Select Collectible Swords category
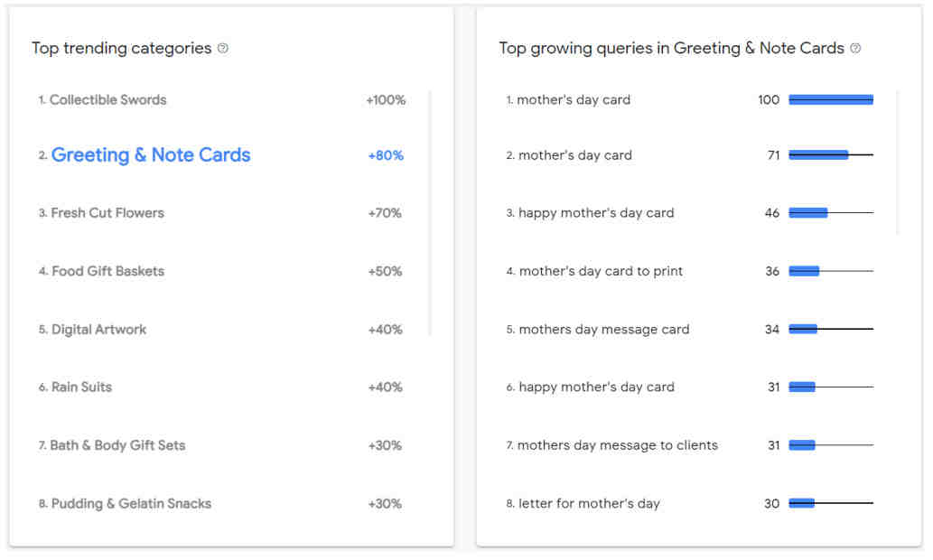The width and height of the screenshot is (933, 560). point(107,100)
